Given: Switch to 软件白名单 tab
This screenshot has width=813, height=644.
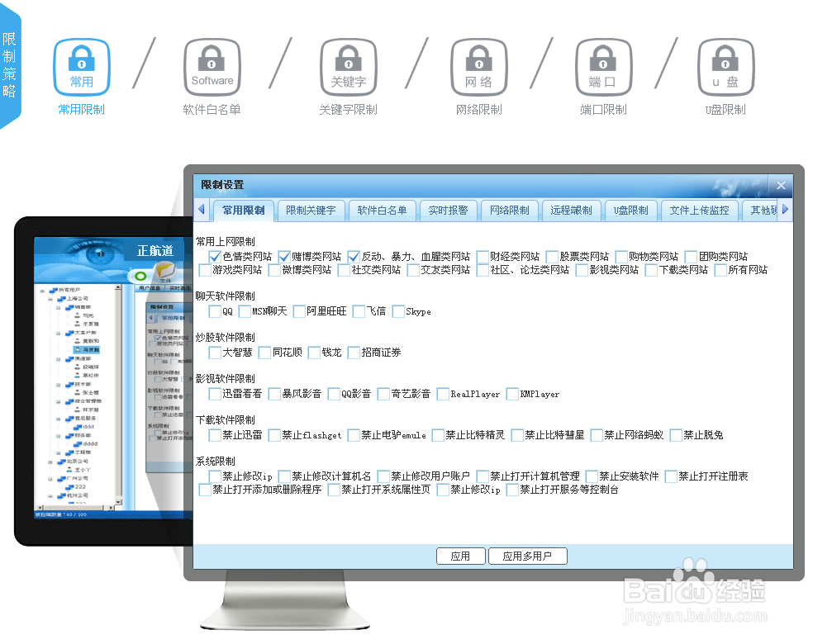Looking at the screenshot, I should coord(382,211).
